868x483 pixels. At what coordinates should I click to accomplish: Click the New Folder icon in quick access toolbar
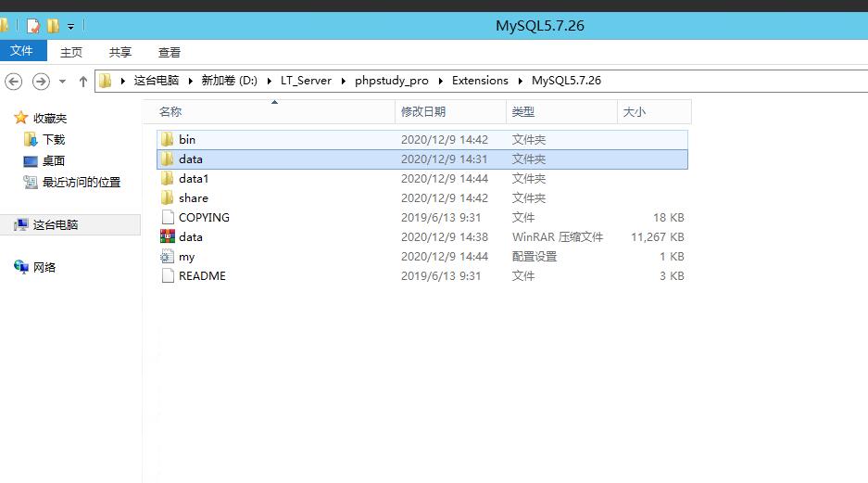point(54,26)
